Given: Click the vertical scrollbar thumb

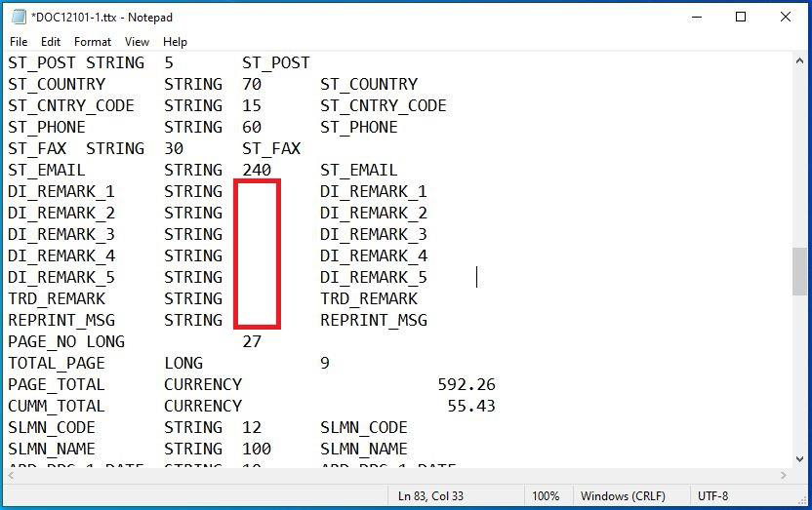Looking at the screenshot, I should (x=799, y=271).
